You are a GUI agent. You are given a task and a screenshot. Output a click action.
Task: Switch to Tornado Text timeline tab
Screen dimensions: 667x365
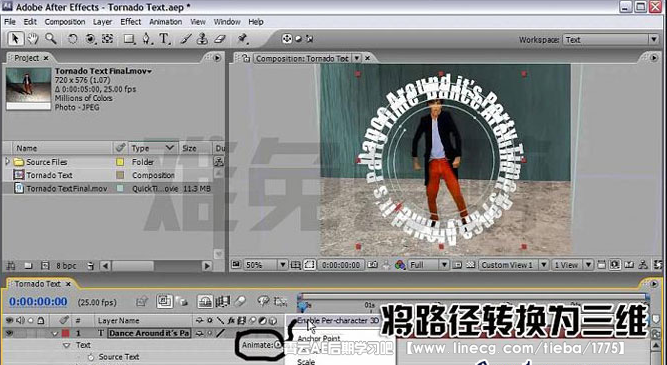click(x=37, y=284)
